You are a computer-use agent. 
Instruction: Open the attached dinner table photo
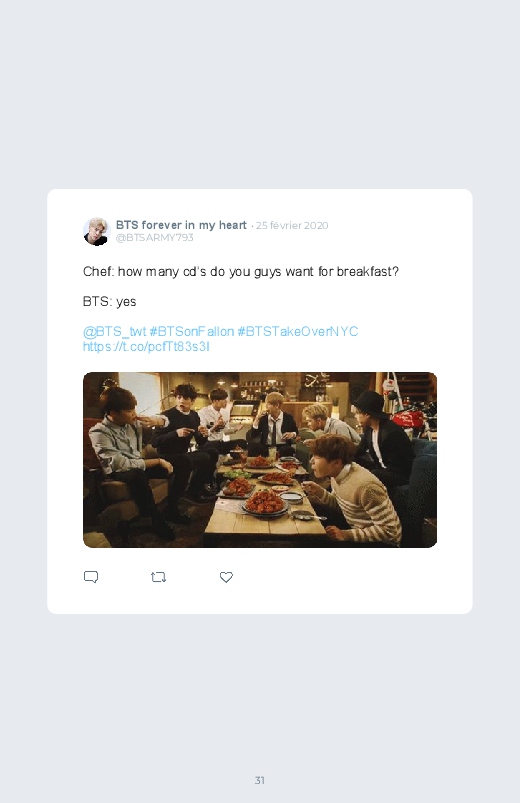[x=260, y=460]
